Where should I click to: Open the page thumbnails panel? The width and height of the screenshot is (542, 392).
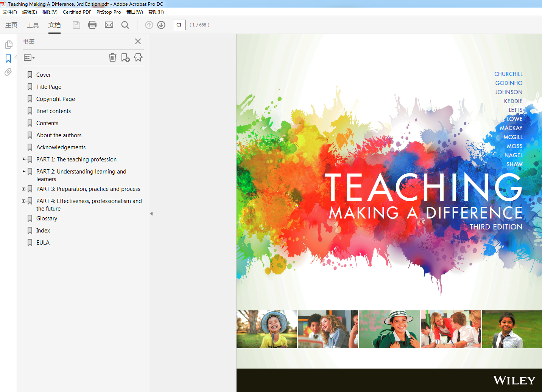click(8, 44)
